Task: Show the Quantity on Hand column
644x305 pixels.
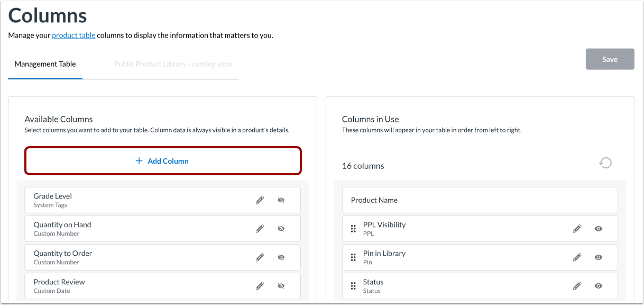Action: pos(281,228)
